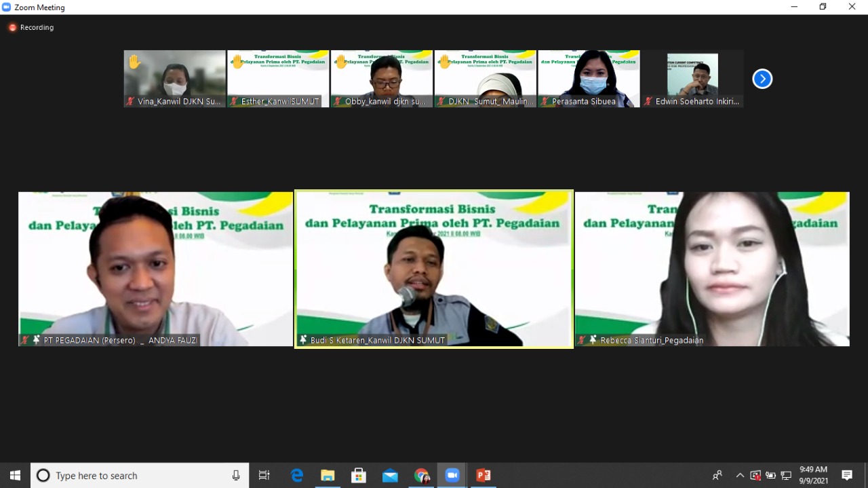Open Task View on the taskbar
Image resolution: width=868 pixels, height=488 pixels.
[x=264, y=476]
